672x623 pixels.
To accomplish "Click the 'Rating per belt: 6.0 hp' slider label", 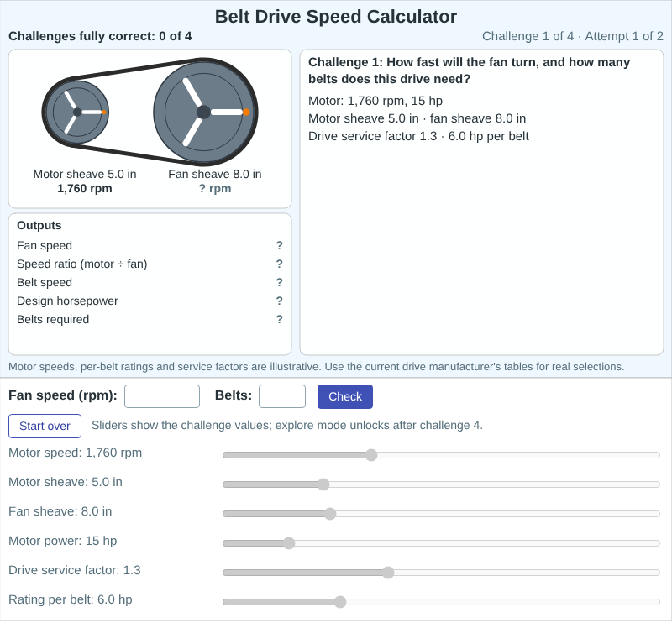I will [x=71, y=599].
